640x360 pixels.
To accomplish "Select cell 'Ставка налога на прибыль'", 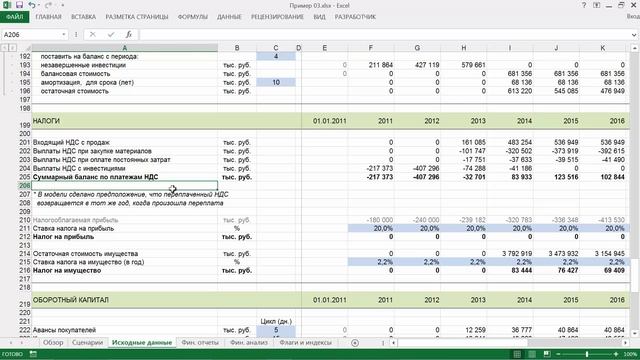I will pos(124,229).
